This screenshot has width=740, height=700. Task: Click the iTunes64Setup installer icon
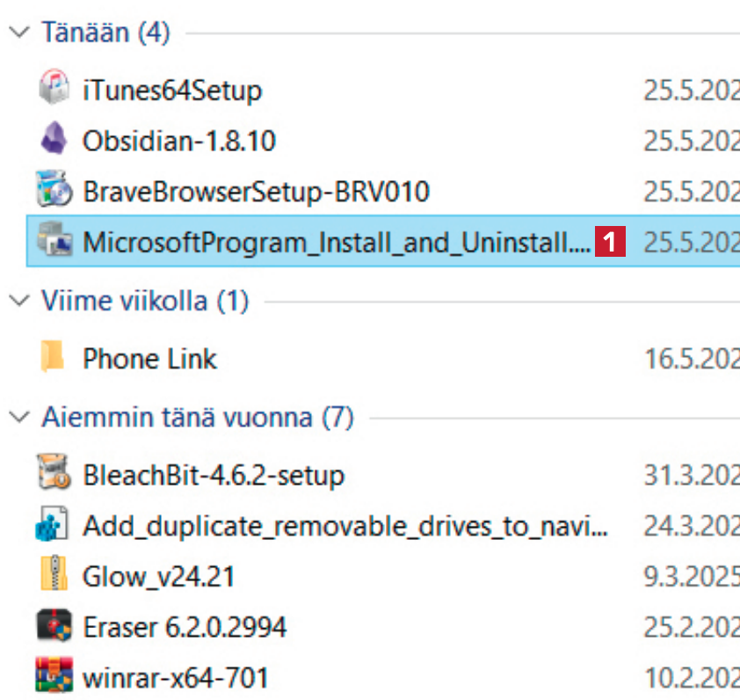tap(54, 90)
